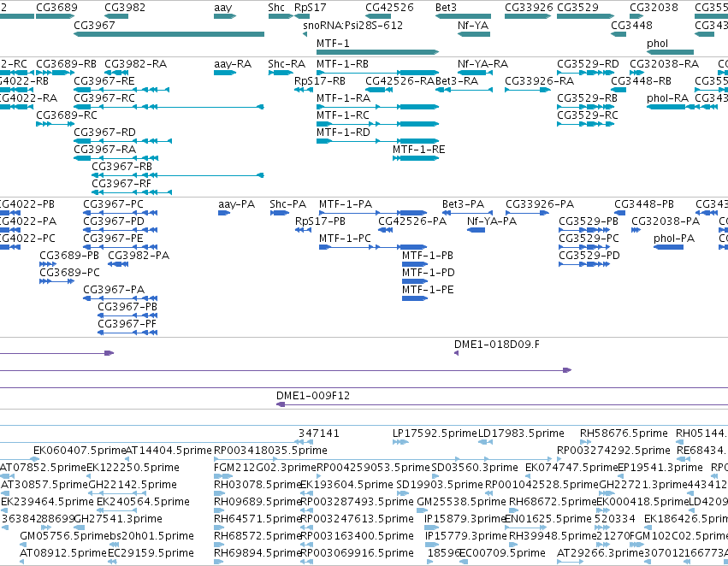This screenshot has width=728, height=566.
Task: Click protein MTF-1-PA label
Action: [346, 204]
